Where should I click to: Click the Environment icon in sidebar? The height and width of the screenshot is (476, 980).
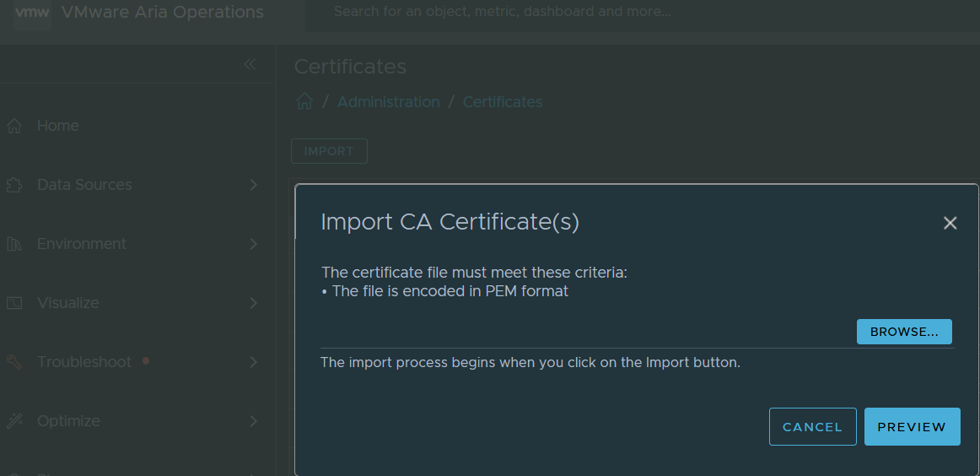13,244
